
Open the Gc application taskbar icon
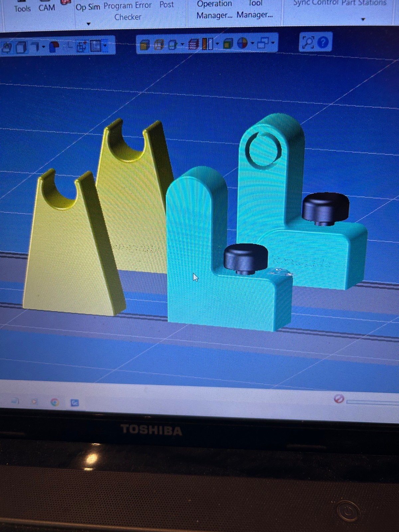[75, 403]
